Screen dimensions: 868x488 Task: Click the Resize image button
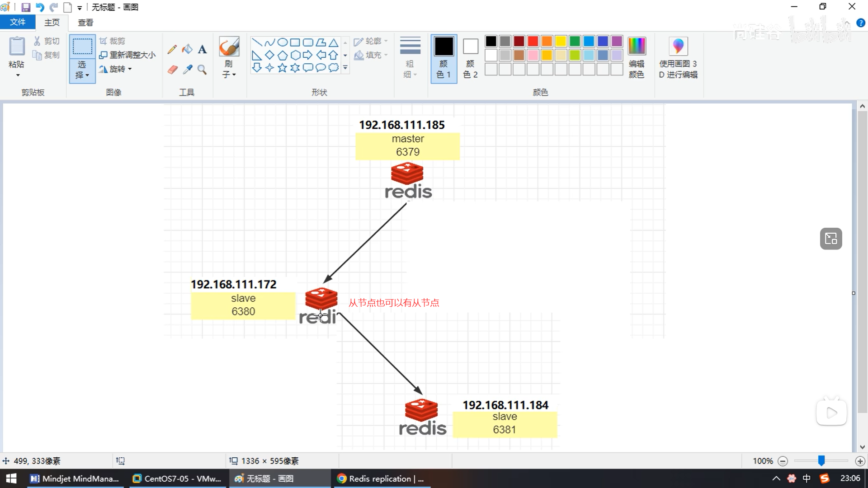coord(127,55)
